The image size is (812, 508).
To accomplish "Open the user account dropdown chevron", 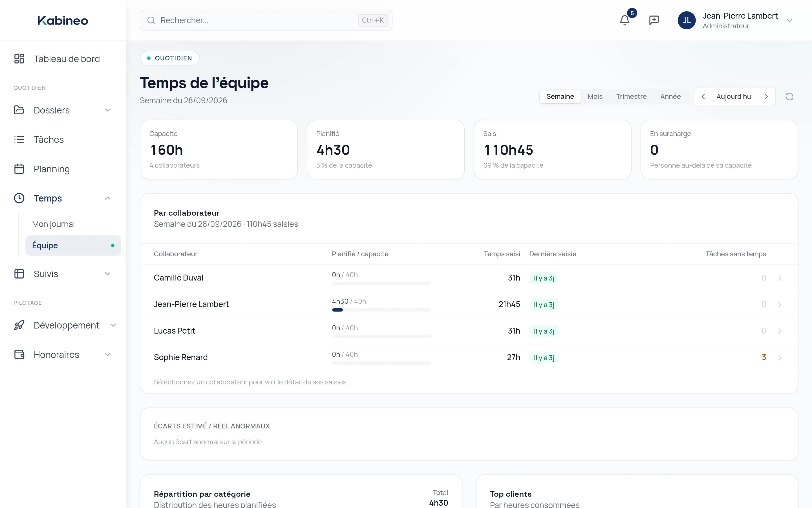I will click(x=789, y=20).
